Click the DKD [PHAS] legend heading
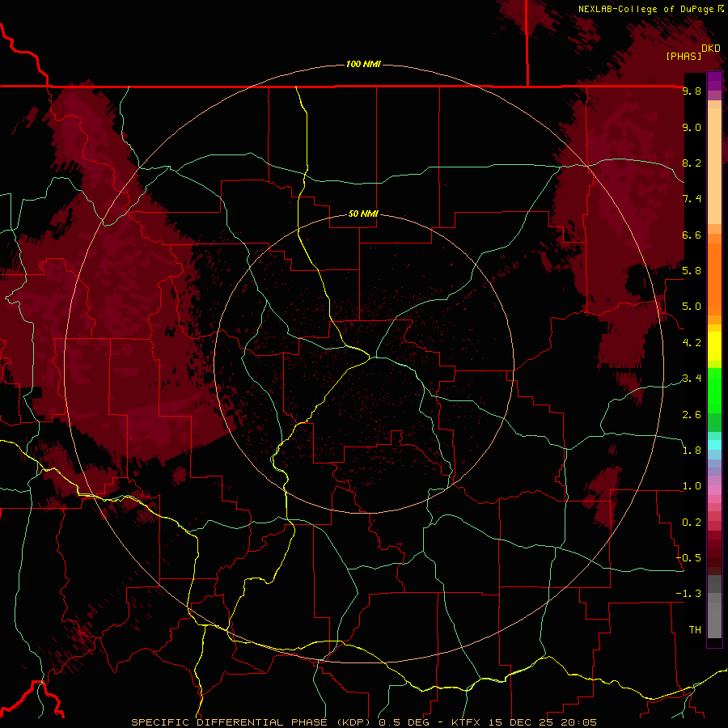The width and height of the screenshot is (728, 728). click(693, 53)
